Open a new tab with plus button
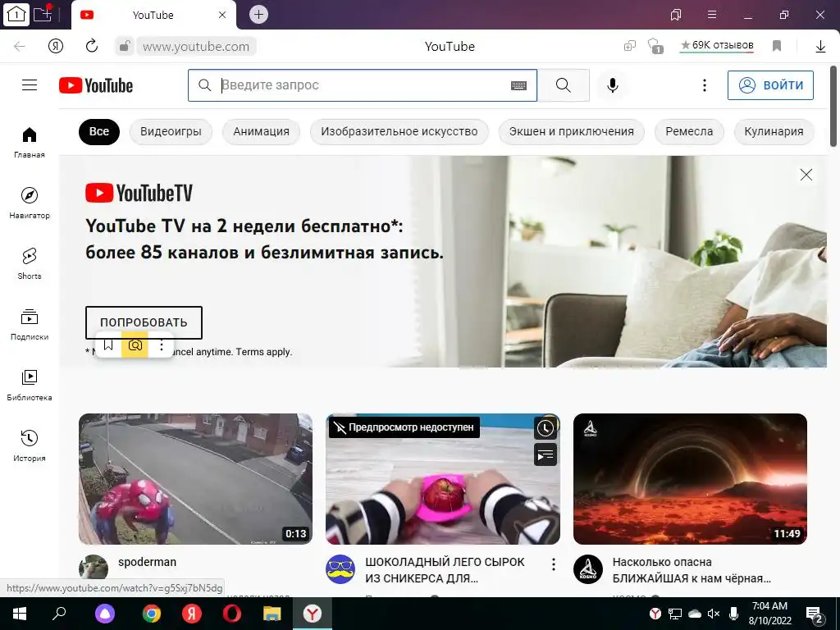This screenshot has width=840, height=630. (258, 15)
